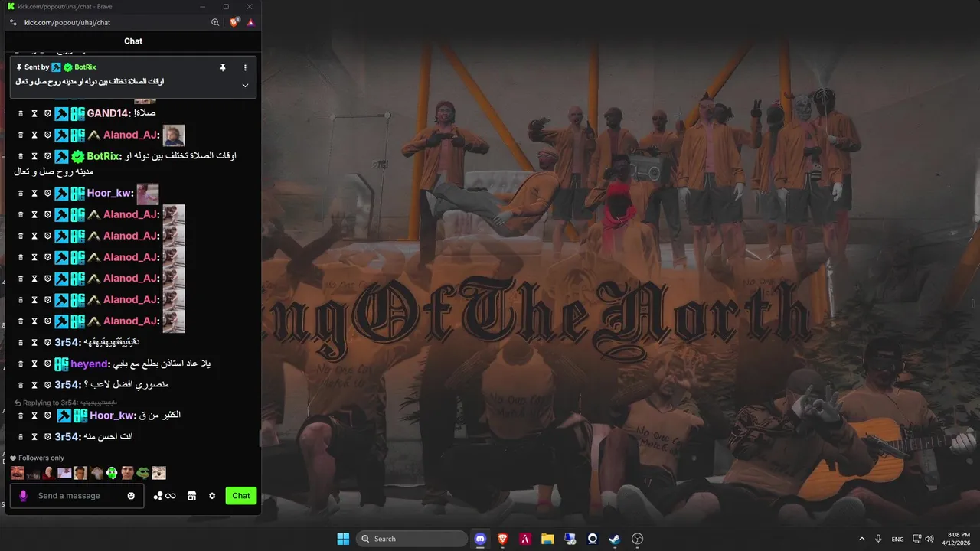Timeout 3r54 on the last message
Image resolution: width=980 pixels, height=551 pixels.
tap(34, 437)
